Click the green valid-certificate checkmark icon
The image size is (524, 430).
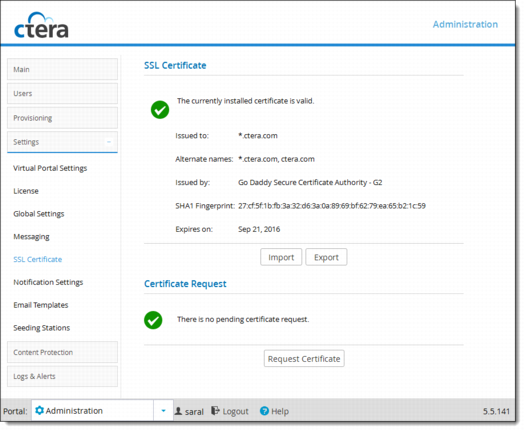(x=160, y=110)
